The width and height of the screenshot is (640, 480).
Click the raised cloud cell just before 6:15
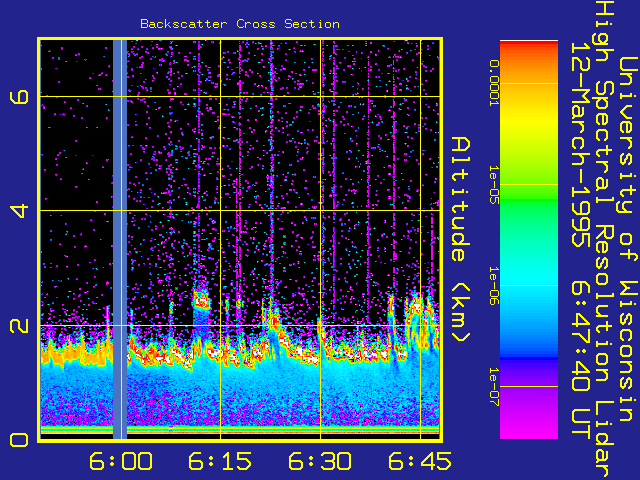point(201,300)
